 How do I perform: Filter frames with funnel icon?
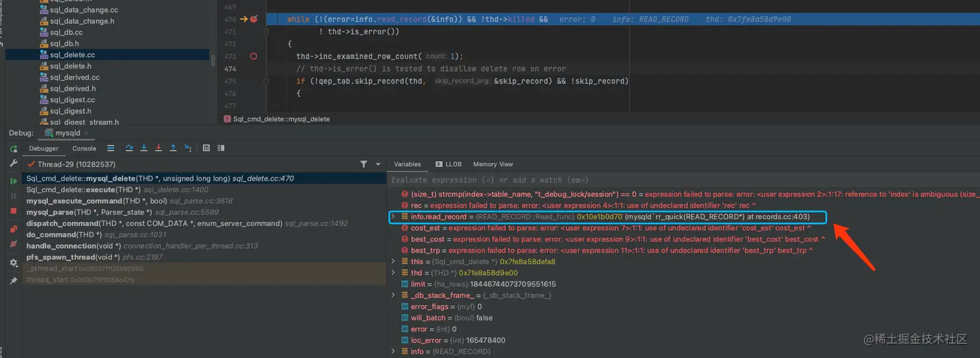pos(364,164)
